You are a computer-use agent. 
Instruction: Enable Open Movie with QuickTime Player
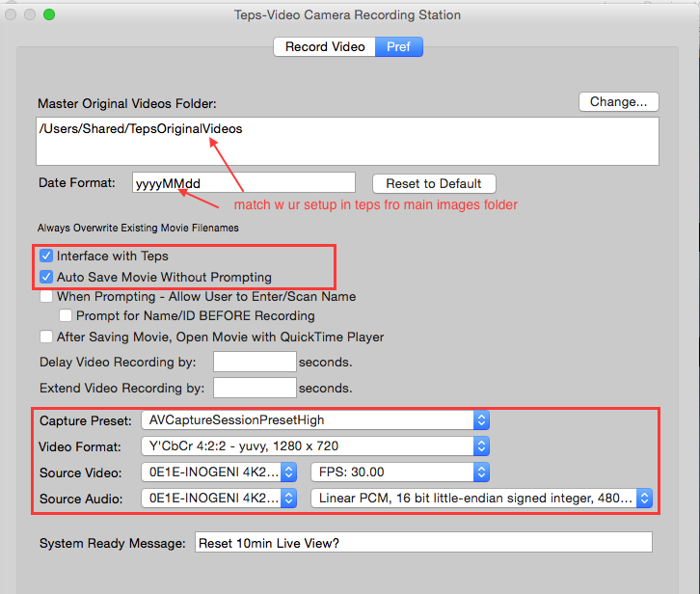tap(46, 337)
